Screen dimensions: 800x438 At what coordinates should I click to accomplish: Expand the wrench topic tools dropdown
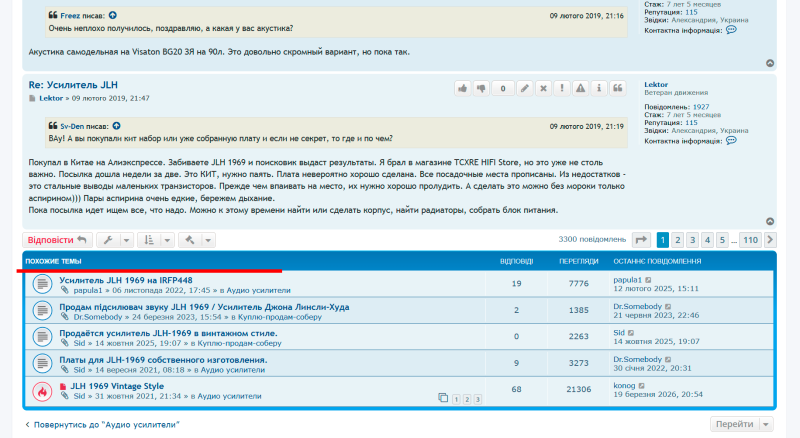click(x=126, y=240)
